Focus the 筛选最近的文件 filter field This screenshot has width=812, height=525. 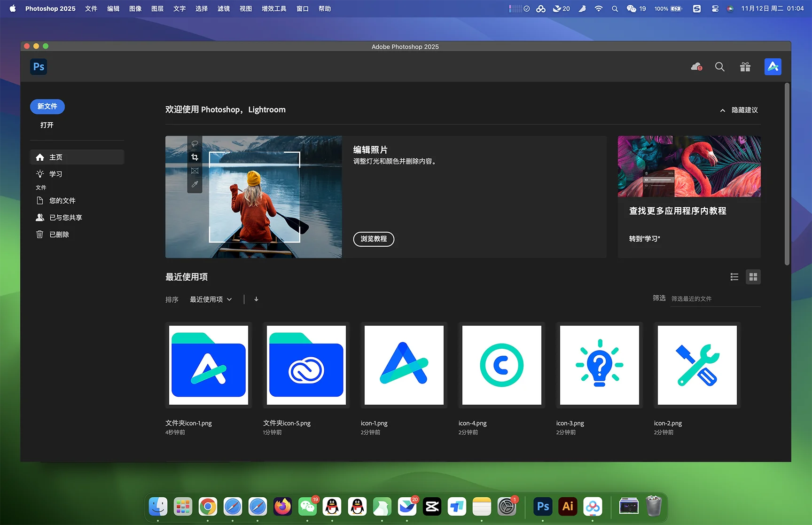pyautogui.click(x=715, y=299)
